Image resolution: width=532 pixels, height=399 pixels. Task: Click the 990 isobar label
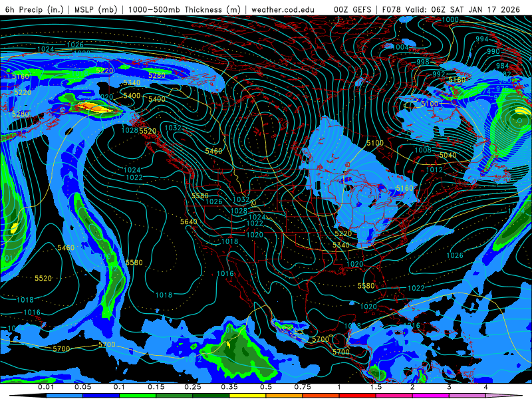[493, 51]
